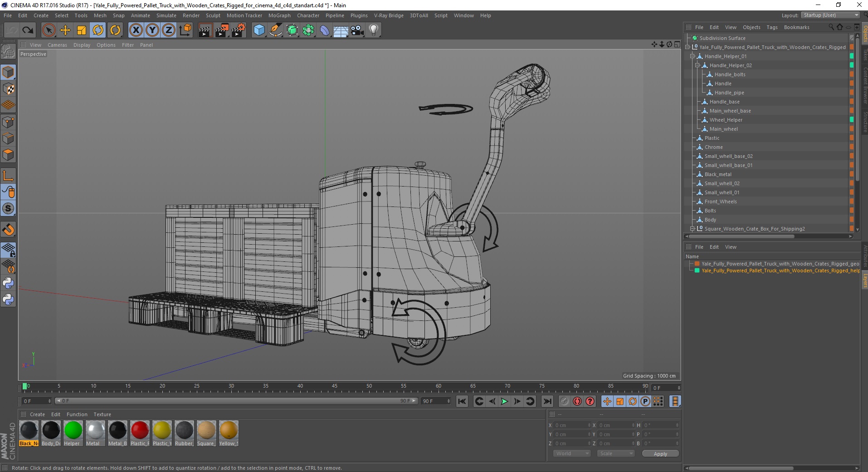Open Edit Render Settings icon
This screenshot has height=472, width=868.
(238, 30)
